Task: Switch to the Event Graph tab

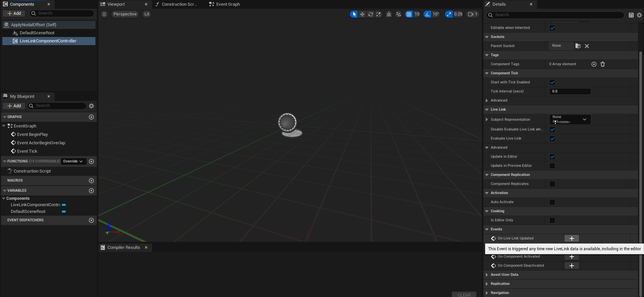Action: (228, 4)
